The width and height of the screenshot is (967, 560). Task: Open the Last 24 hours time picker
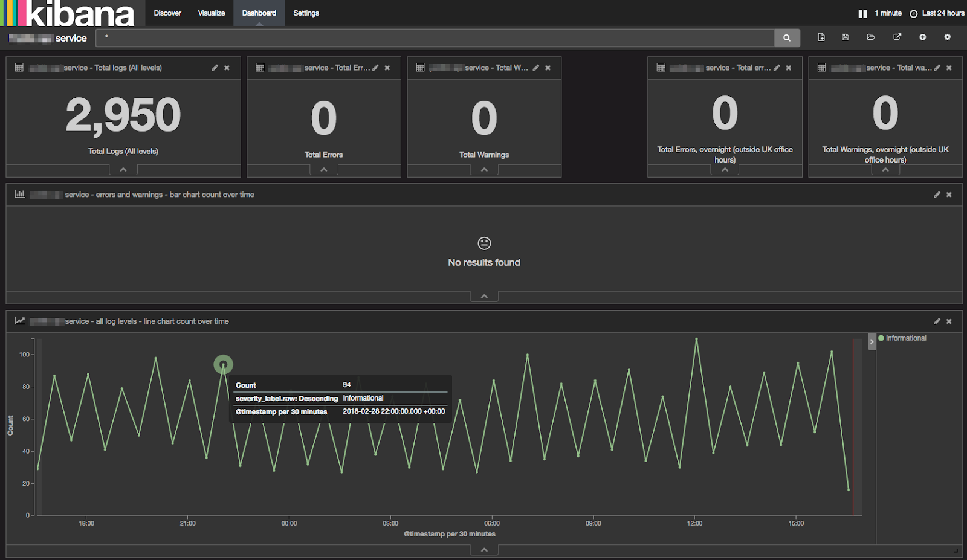coord(942,13)
